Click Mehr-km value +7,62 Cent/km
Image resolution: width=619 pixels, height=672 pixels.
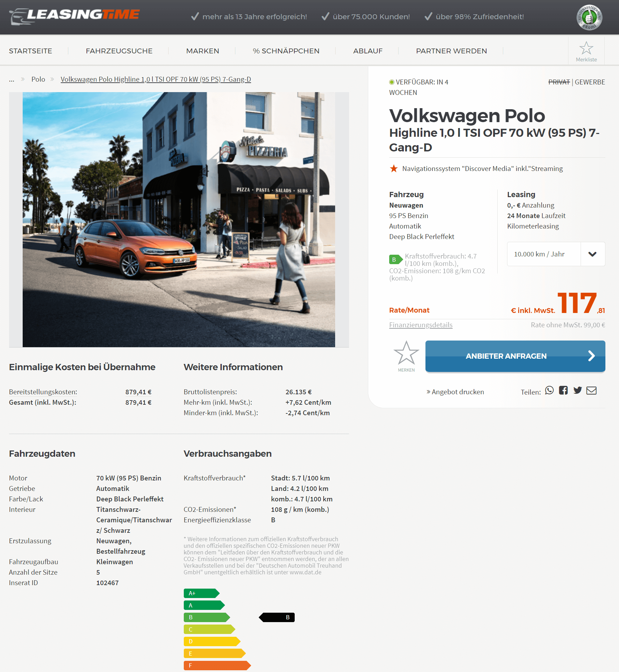pyautogui.click(x=308, y=402)
